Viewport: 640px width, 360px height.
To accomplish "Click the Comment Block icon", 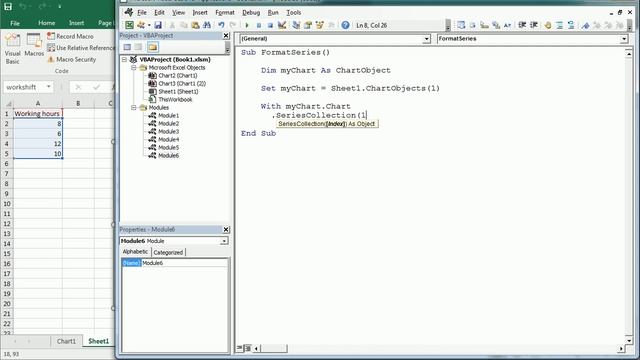I will (x=560, y=25).
